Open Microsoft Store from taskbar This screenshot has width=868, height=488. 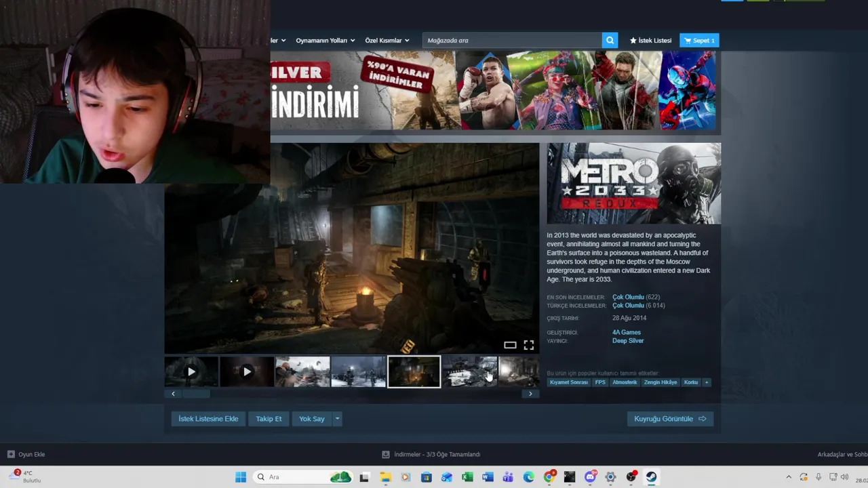[426, 477]
